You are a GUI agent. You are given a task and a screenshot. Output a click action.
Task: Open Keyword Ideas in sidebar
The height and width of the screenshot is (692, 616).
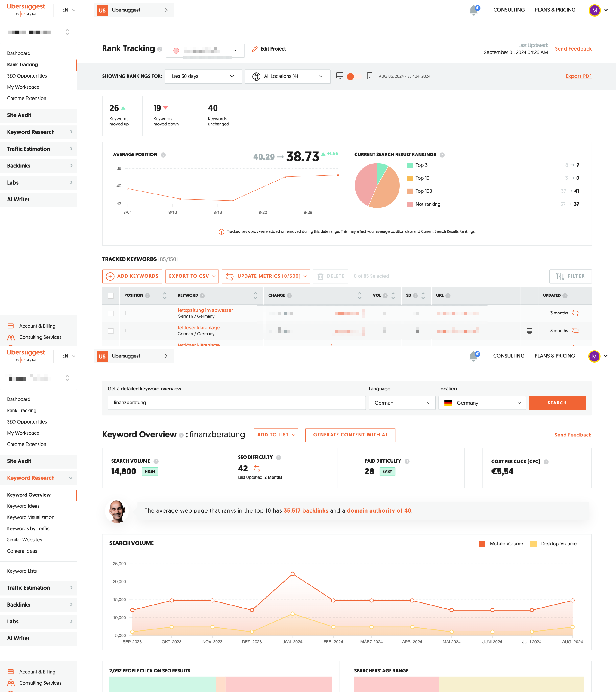23,506
